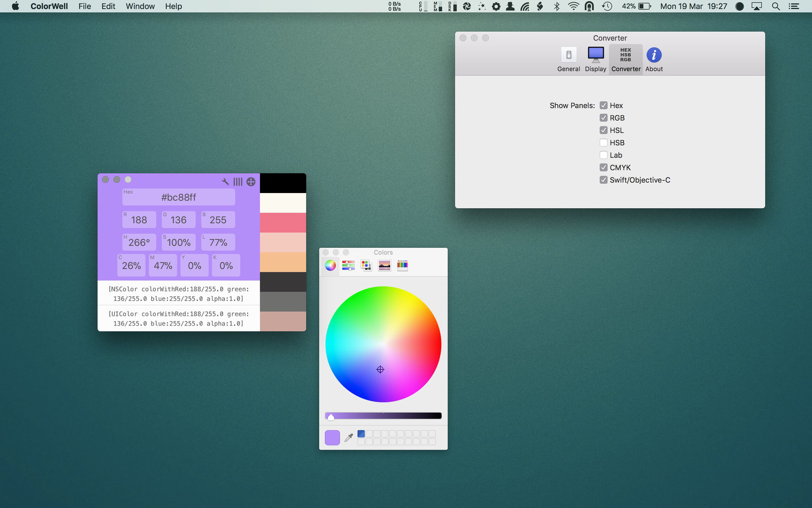Screen dimensions: 812x508
Task: Open the Apple menu
Action: (15, 6)
